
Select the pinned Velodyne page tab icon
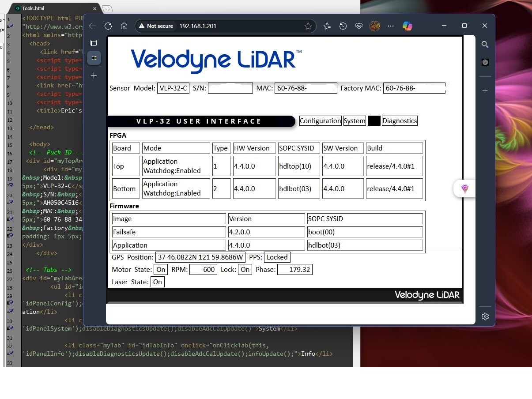[94, 58]
